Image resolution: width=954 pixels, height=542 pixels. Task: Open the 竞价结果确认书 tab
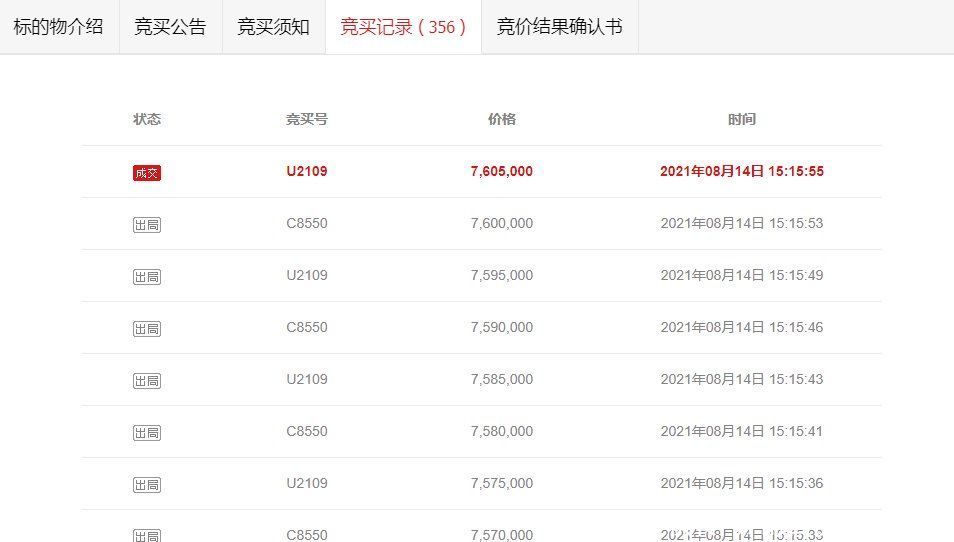pyautogui.click(x=560, y=27)
